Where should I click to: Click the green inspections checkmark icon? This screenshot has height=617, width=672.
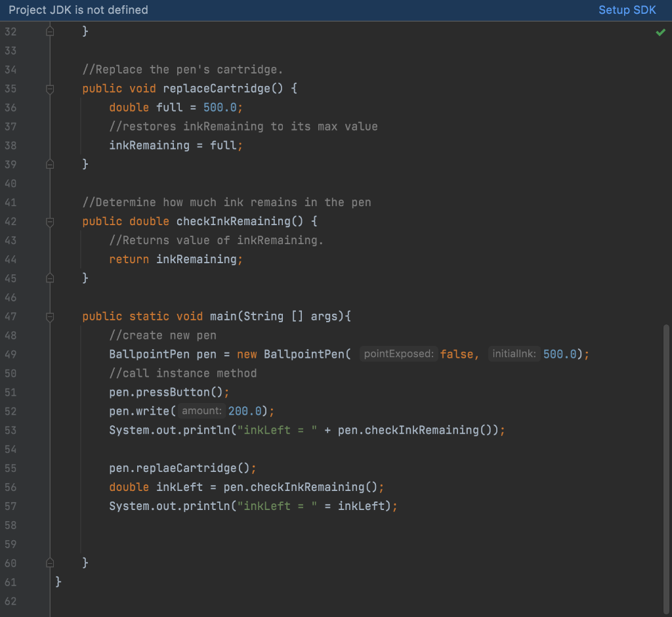pyautogui.click(x=661, y=32)
